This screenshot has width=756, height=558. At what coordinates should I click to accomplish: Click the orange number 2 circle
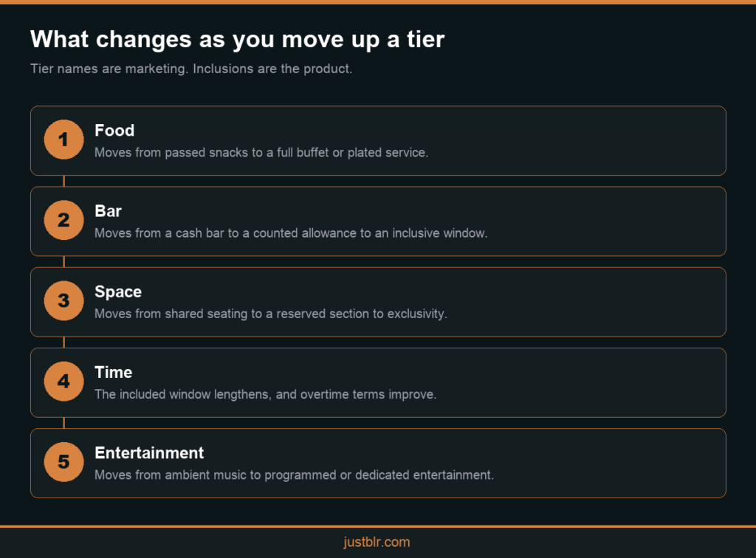click(x=63, y=220)
